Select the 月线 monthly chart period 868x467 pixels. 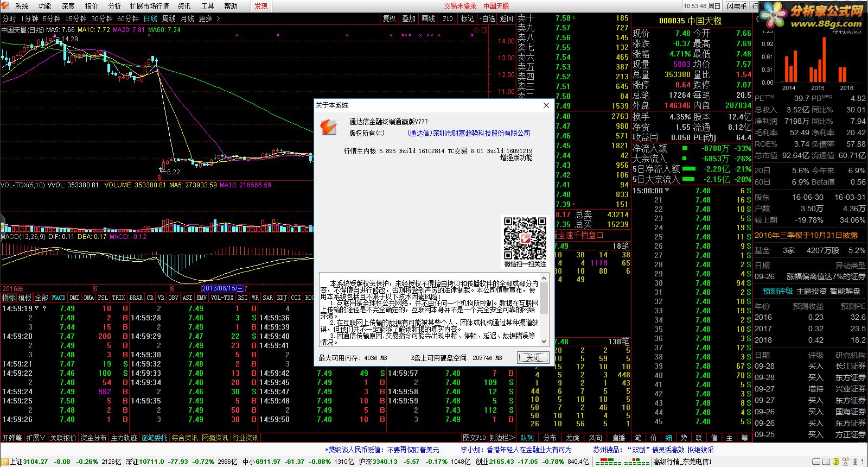point(187,18)
